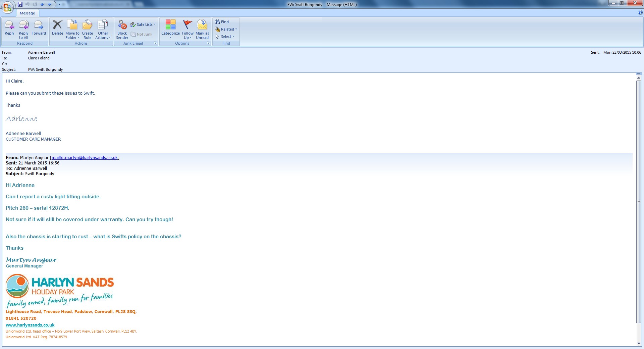Click the vertical scrollbar thumb

pyautogui.click(x=639, y=201)
